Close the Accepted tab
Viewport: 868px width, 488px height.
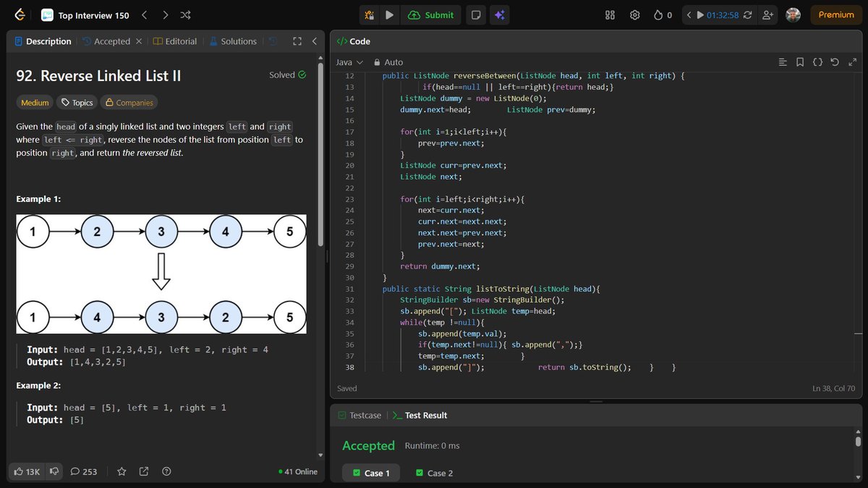139,41
